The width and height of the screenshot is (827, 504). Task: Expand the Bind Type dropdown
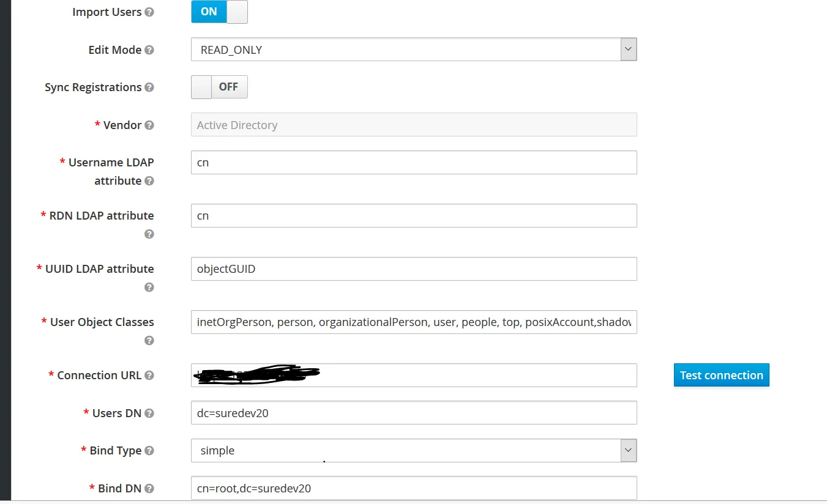(x=414, y=451)
